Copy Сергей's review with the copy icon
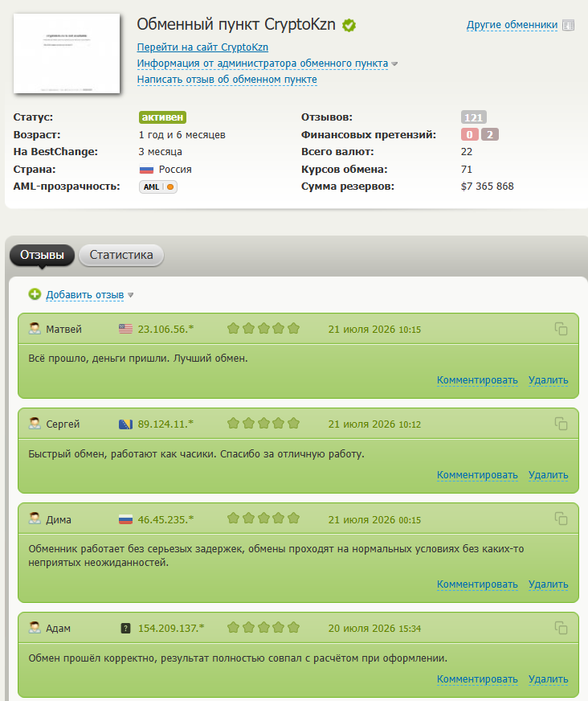This screenshot has height=701, width=588. (x=561, y=424)
